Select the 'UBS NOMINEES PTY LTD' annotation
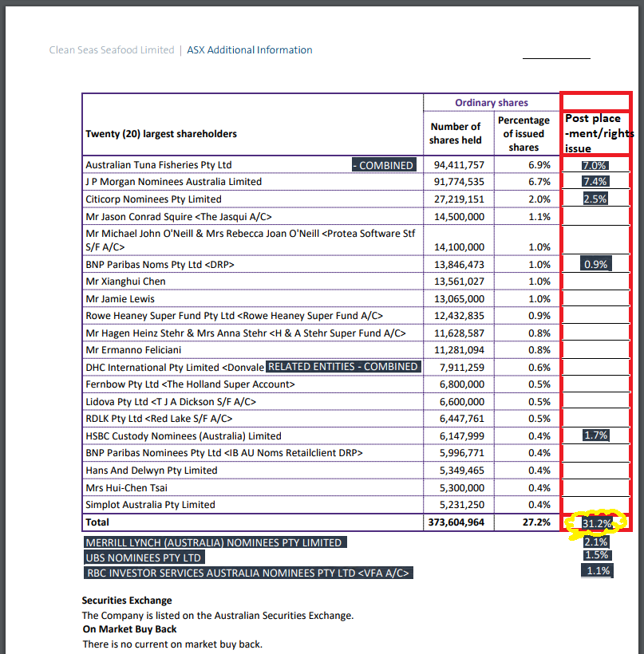644x654 pixels. coord(144,558)
